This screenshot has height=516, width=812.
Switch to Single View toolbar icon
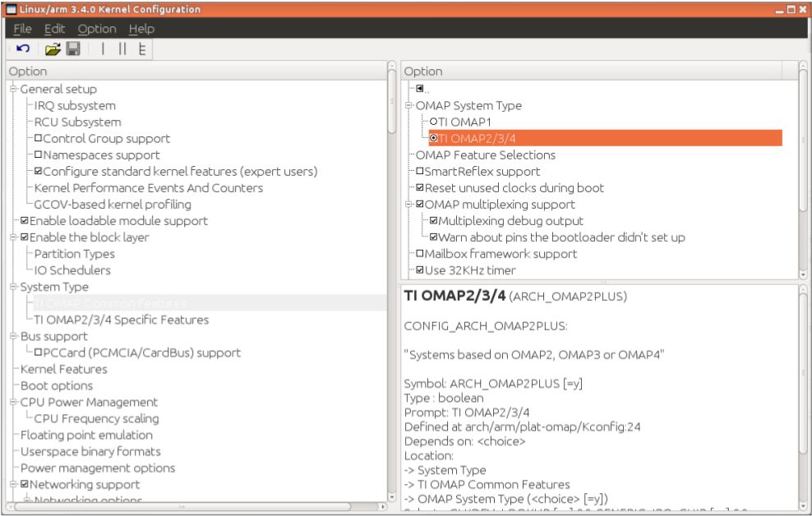point(103,49)
